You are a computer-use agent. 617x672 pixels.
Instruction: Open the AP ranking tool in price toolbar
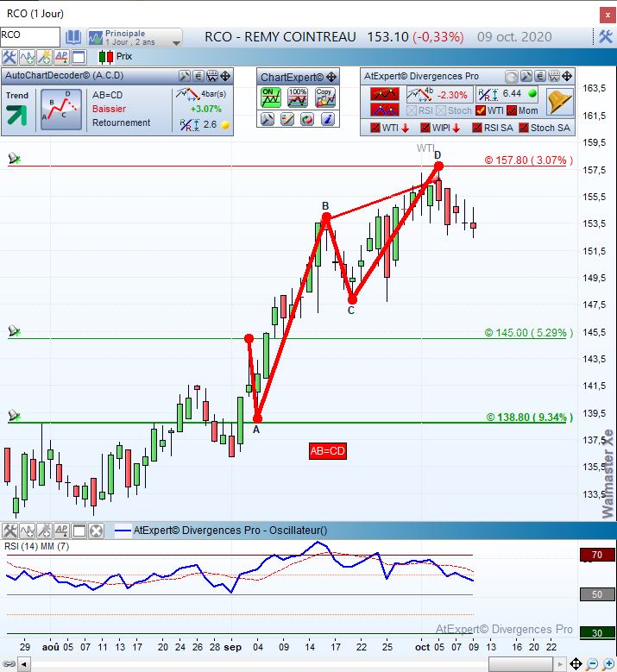click(61, 57)
